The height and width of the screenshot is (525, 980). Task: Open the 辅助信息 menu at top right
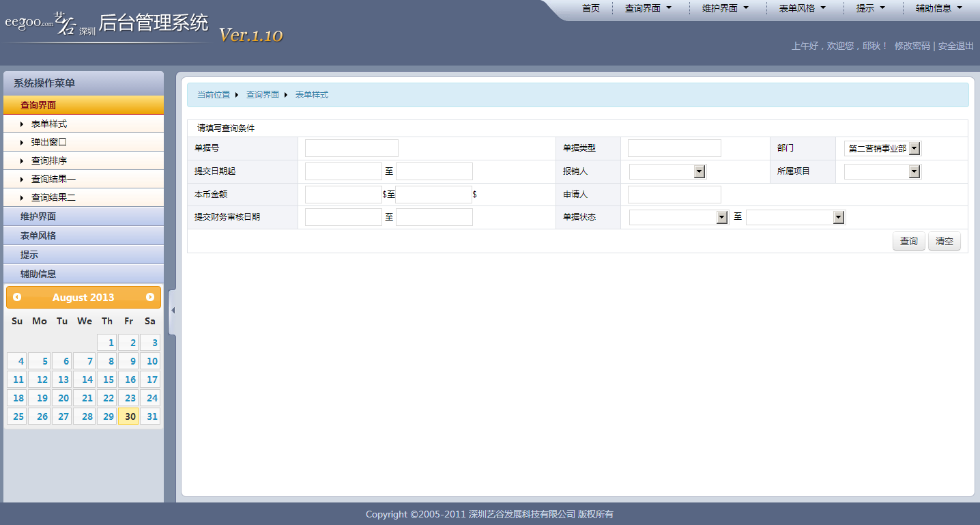(935, 9)
